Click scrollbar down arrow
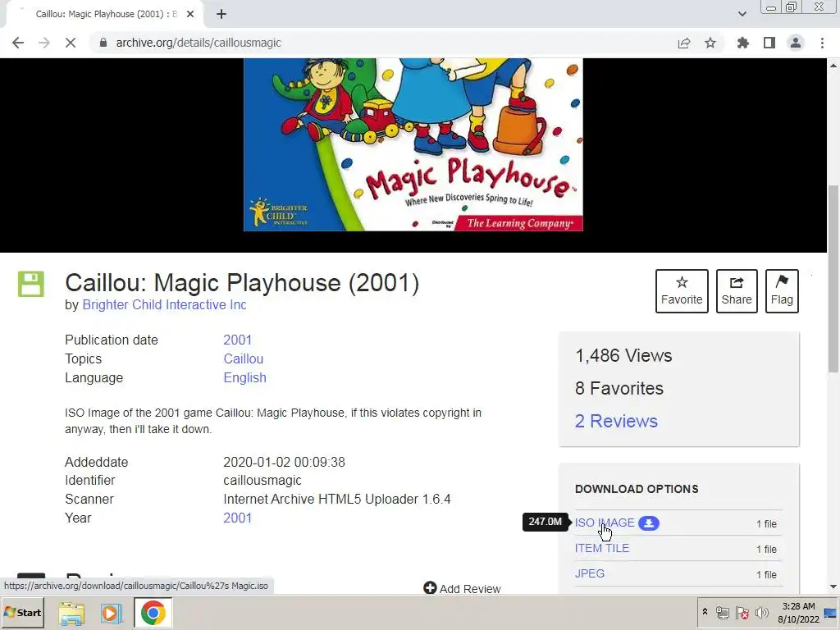Screen dimensions: 840x630 833,587
